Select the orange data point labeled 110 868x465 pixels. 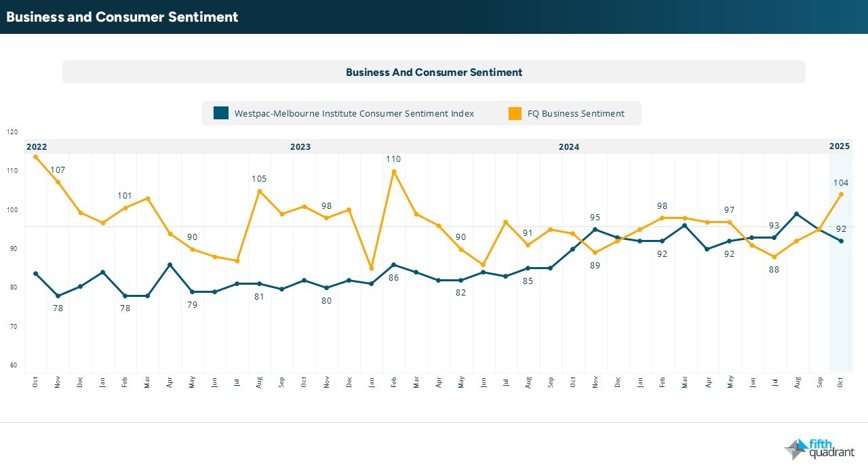[393, 171]
